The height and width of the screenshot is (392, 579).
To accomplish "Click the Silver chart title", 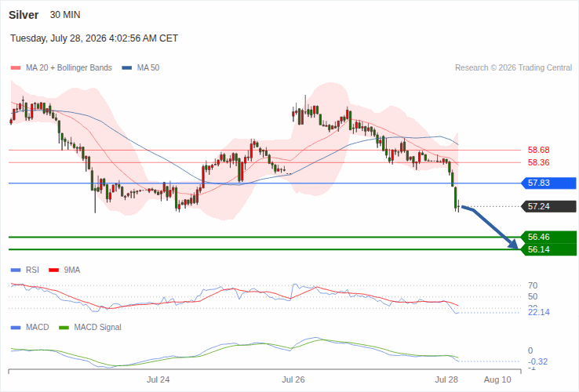I will (x=24, y=15).
